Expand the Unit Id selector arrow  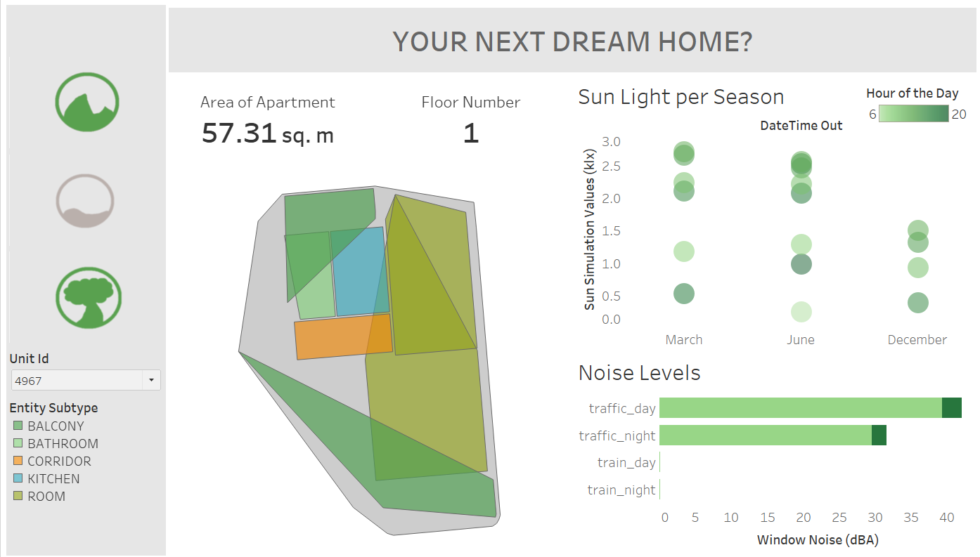[x=151, y=380]
